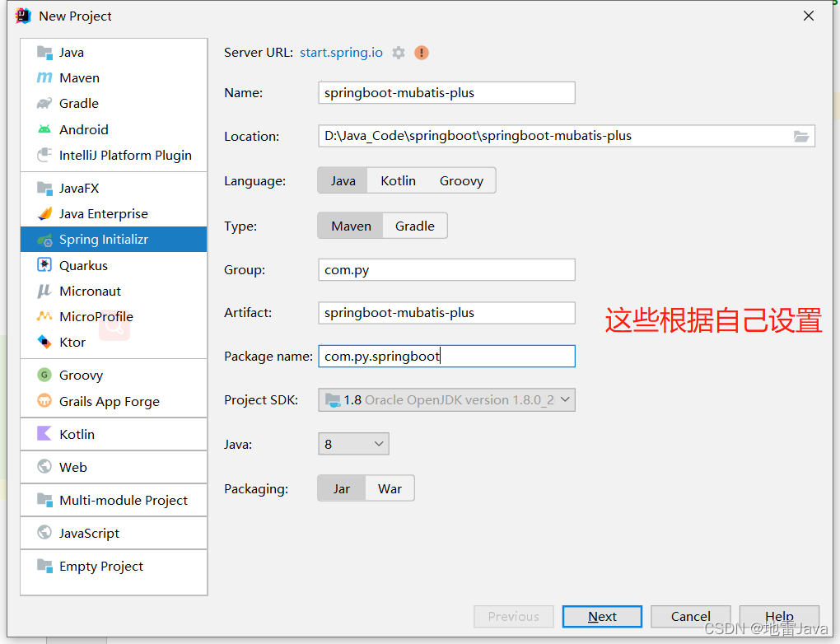Click the warning icon near Server URL

(421, 52)
